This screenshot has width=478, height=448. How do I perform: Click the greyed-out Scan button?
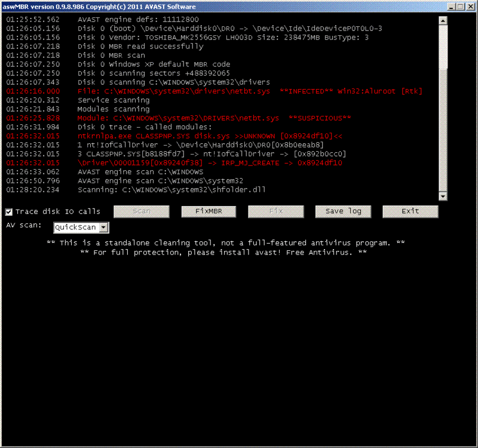142,211
